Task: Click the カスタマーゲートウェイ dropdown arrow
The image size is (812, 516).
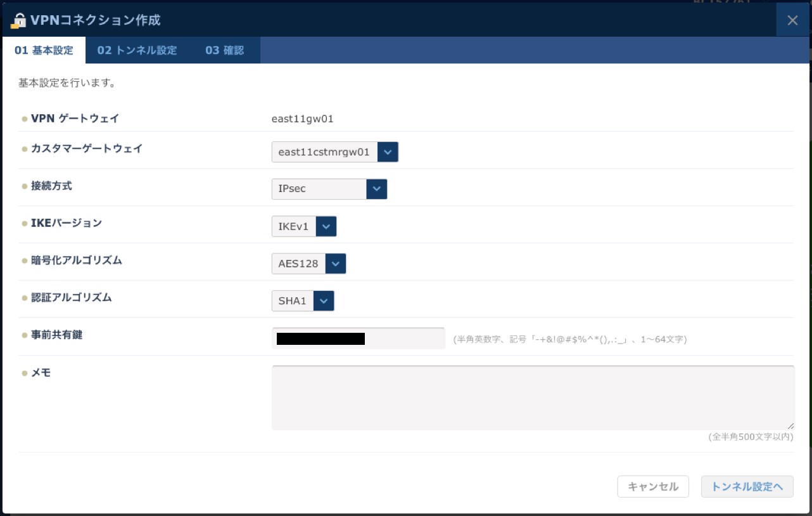Action: [x=388, y=152]
